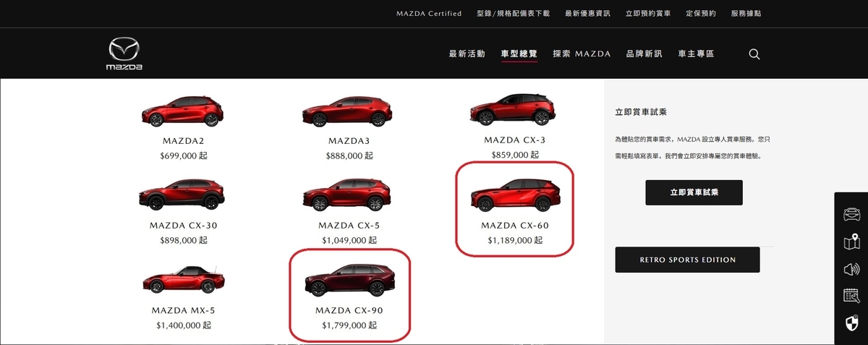
Task: Click the 立即賞車試乘 button
Action: click(694, 193)
